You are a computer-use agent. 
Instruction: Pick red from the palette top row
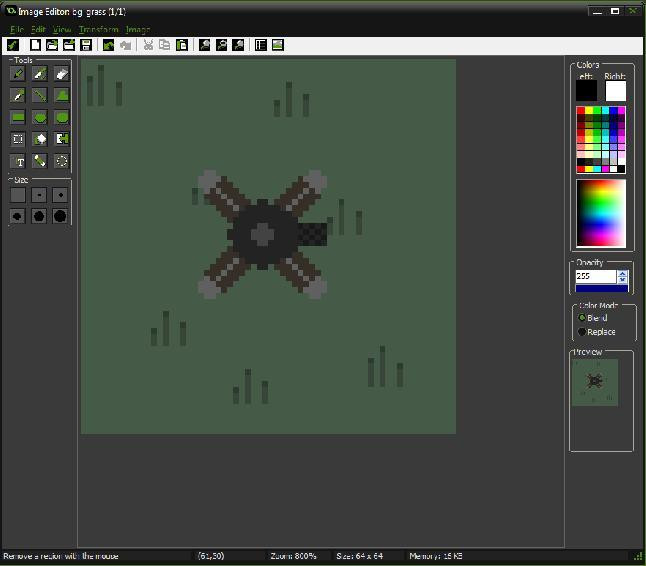580,110
